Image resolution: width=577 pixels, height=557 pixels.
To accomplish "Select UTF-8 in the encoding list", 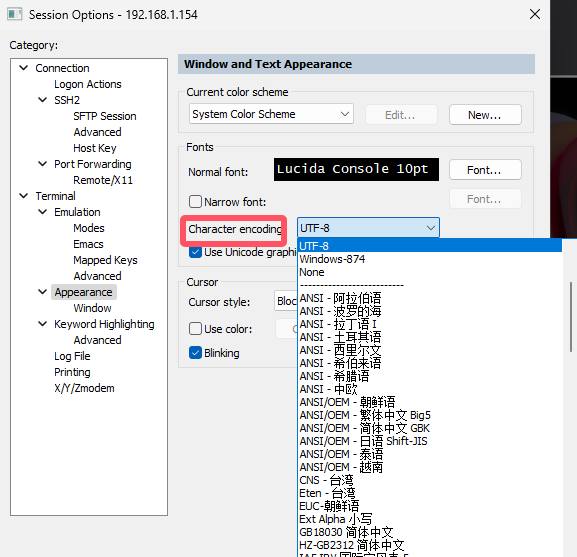I will coord(430,246).
